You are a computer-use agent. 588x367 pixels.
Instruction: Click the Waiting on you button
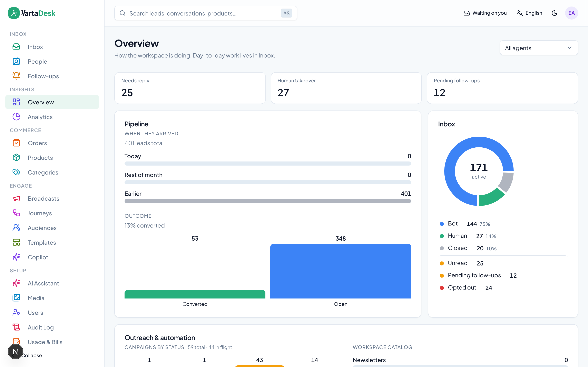(x=485, y=13)
